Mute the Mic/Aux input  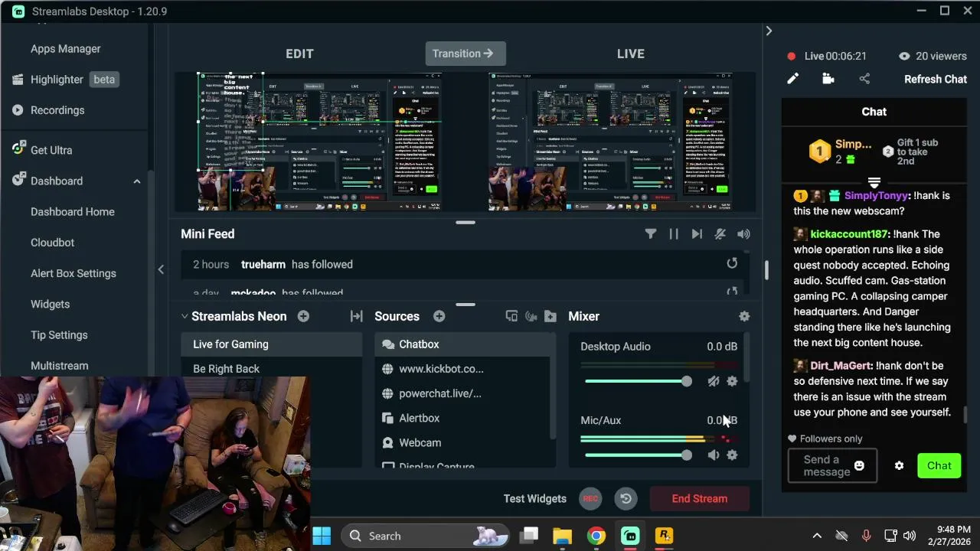coord(714,455)
